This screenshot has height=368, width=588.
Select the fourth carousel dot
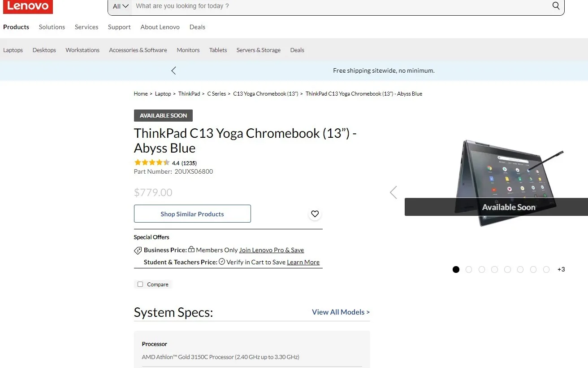494,269
